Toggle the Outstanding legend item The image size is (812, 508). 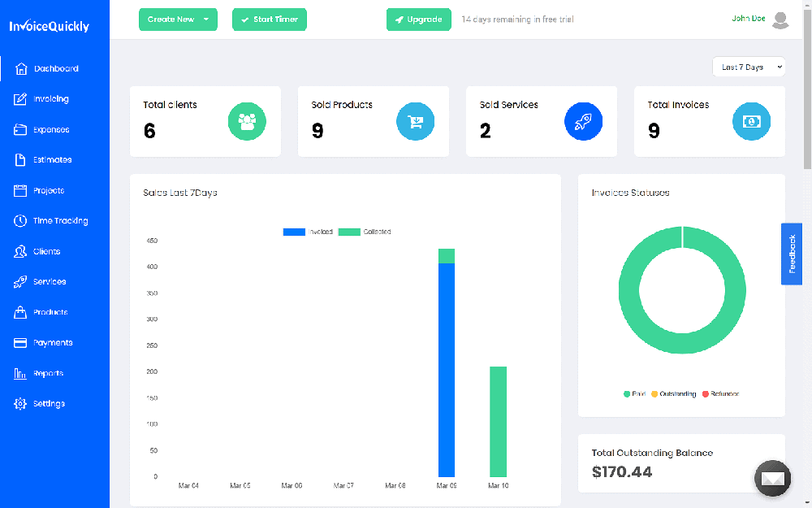pos(673,394)
